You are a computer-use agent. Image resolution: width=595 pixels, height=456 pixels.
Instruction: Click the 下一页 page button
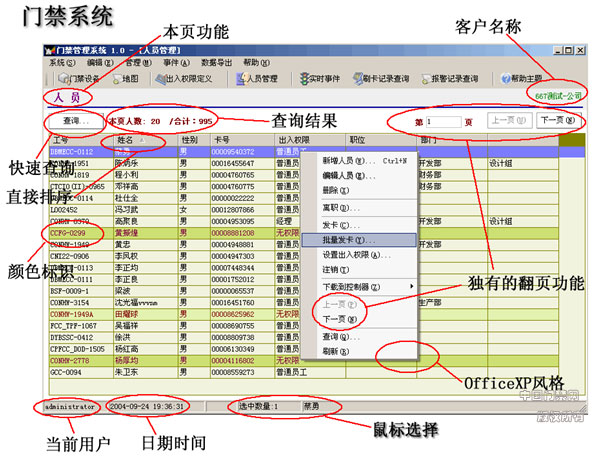point(557,121)
